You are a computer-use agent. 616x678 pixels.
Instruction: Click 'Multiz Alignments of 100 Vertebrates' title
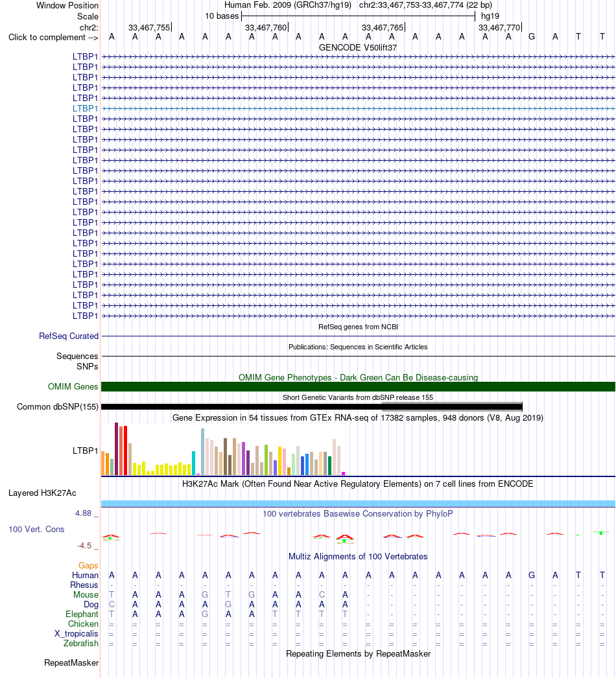358,557
